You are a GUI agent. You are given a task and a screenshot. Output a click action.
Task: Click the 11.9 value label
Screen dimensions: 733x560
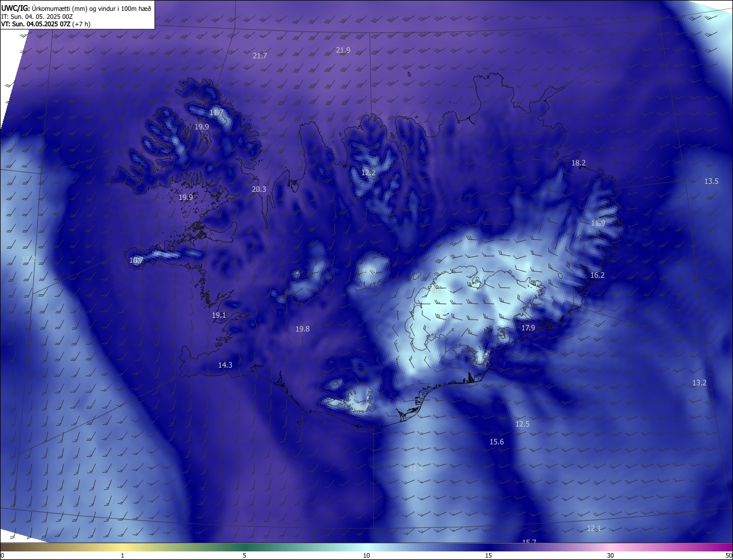pos(598,223)
